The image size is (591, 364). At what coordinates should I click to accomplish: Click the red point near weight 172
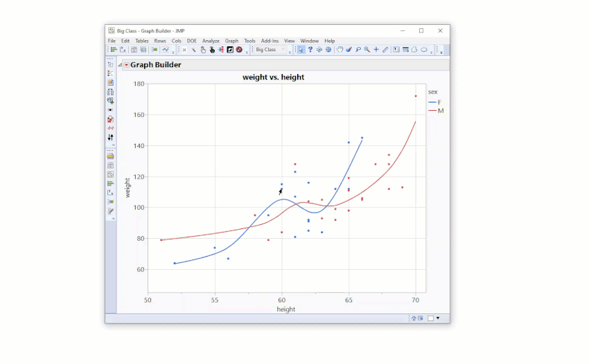click(416, 96)
